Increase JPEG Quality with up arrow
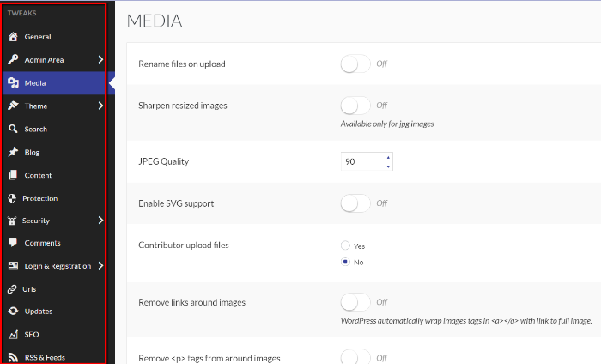Viewport: 601px width, 364px height. point(388,157)
